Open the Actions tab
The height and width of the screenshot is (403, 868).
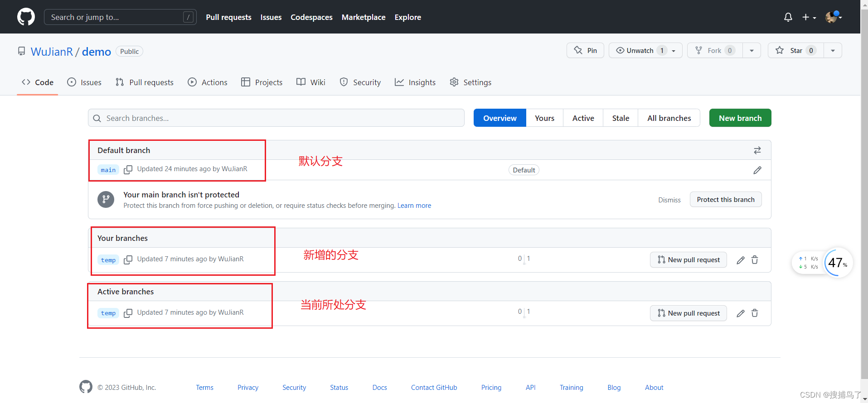[208, 82]
